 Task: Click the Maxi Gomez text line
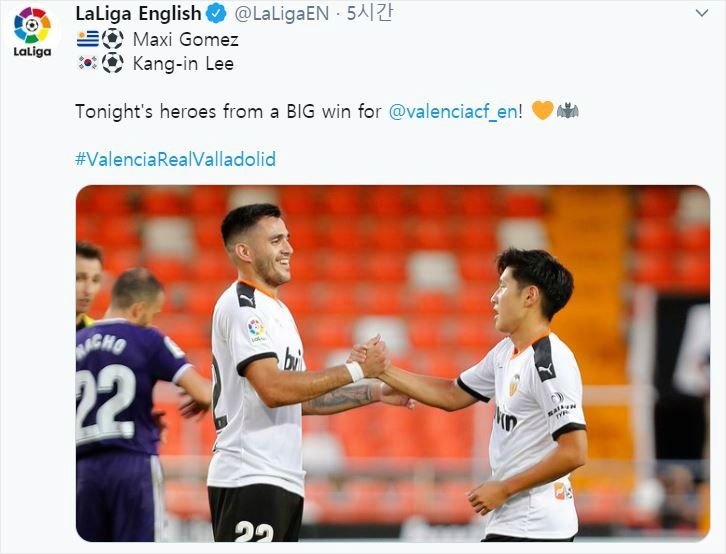click(x=186, y=39)
